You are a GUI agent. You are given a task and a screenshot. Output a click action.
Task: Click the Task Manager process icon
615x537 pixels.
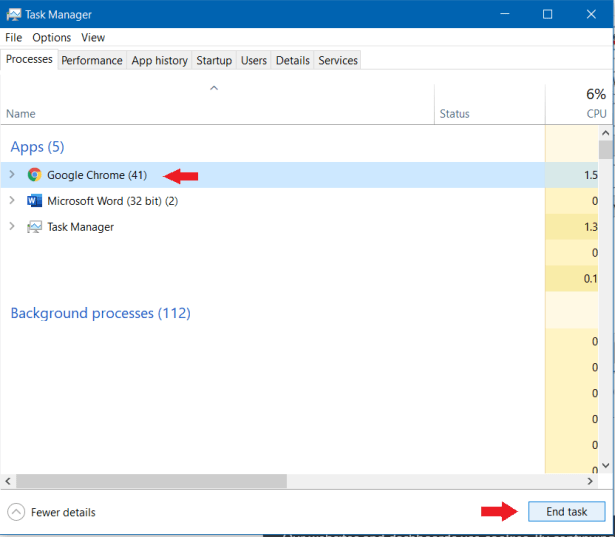pyautogui.click(x=34, y=227)
